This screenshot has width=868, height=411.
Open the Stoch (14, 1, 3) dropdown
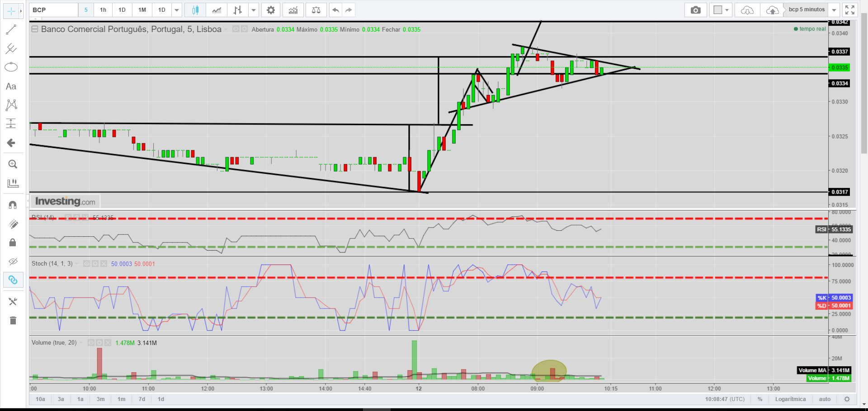[x=77, y=264]
